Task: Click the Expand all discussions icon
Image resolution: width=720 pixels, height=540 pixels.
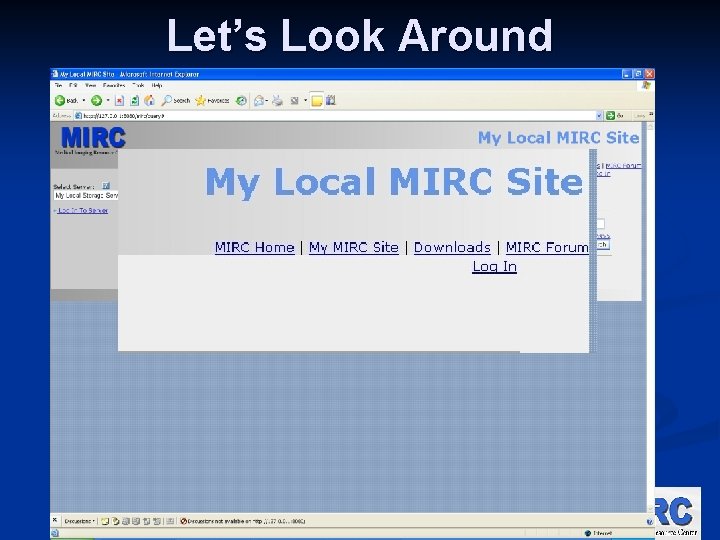Action: [126, 521]
